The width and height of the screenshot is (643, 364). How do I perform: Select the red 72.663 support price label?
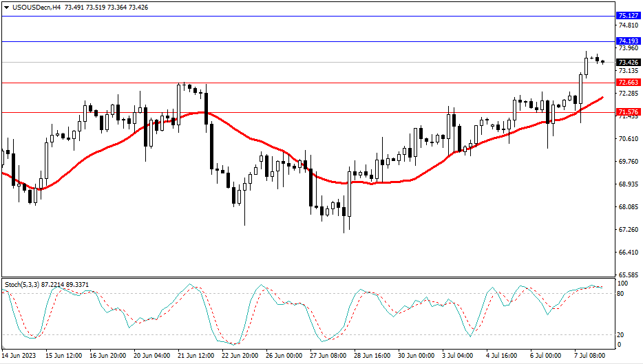tap(628, 83)
